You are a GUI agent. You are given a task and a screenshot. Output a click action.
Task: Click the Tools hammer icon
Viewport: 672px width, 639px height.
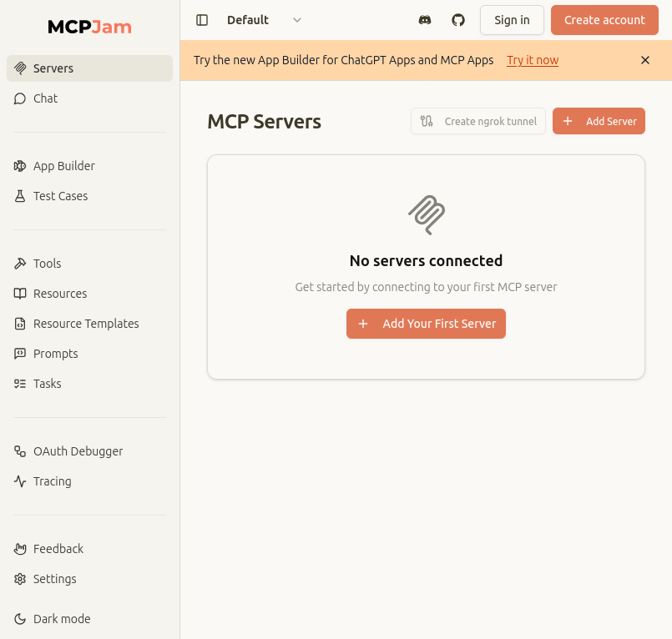(20, 264)
